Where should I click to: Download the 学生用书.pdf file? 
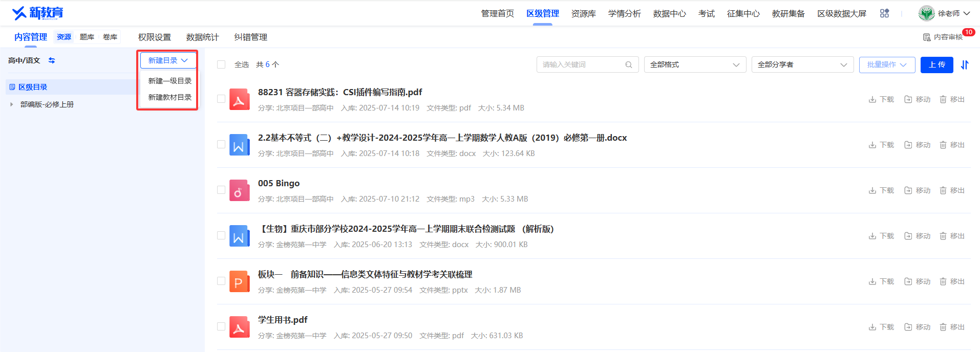pyautogui.click(x=881, y=327)
